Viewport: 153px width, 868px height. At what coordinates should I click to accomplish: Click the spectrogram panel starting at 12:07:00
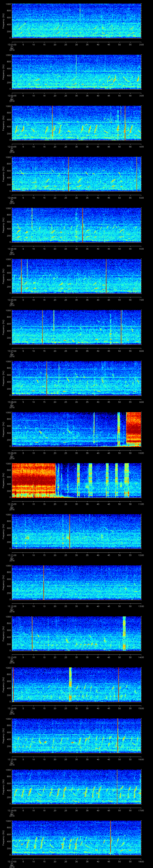pyautogui.click(x=76, y=327)
